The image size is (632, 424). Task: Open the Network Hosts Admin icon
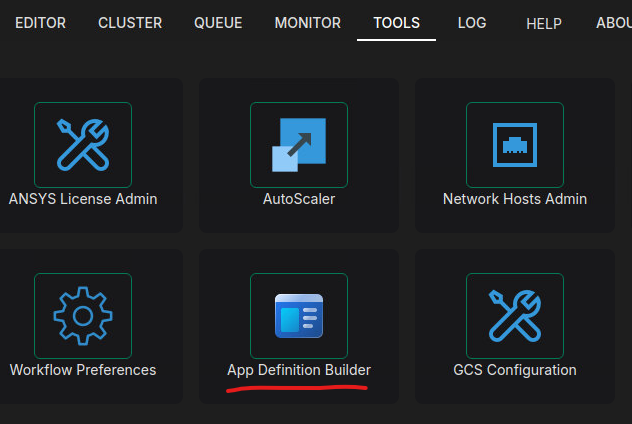pyautogui.click(x=515, y=145)
